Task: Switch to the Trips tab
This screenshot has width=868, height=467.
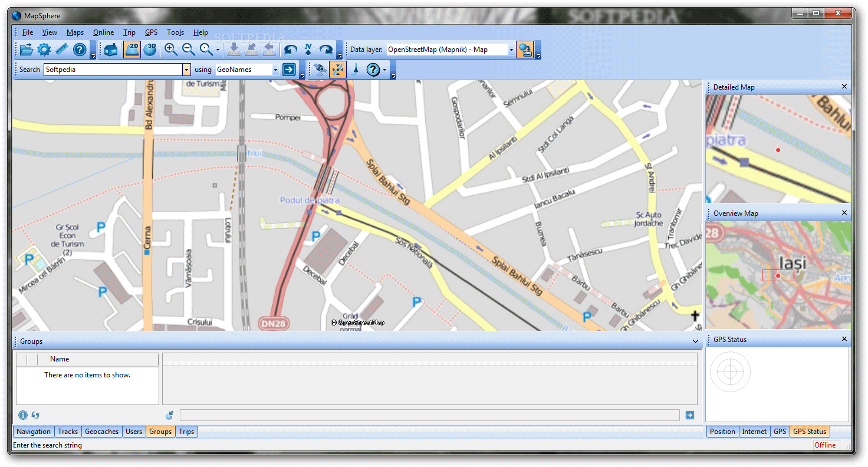Action: pyautogui.click(x=186, y=432)
